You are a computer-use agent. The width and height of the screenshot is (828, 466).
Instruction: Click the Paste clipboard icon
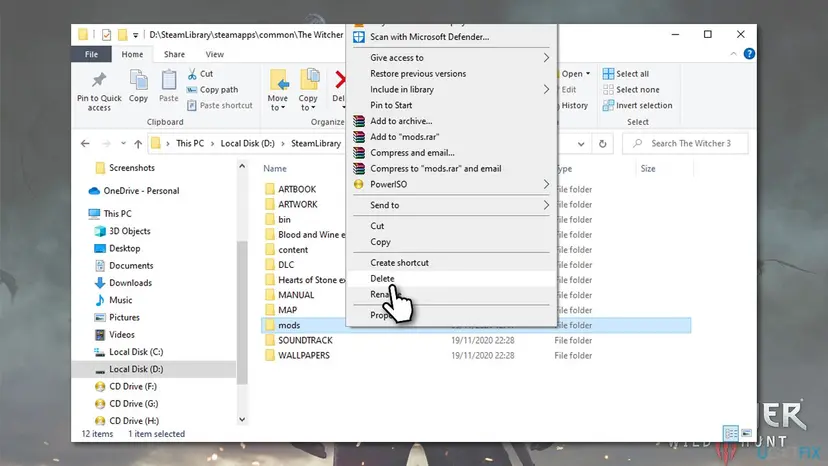(x=168, y=80)
